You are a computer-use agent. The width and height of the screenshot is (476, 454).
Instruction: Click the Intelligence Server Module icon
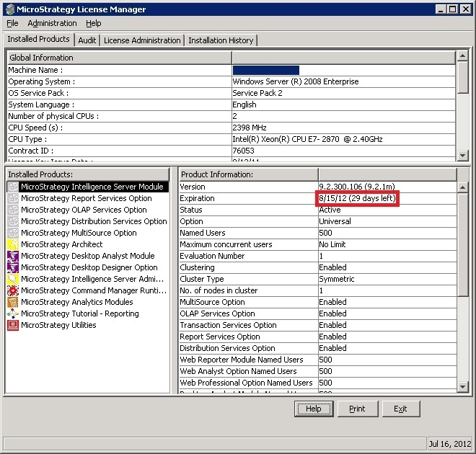pyautogui.click(x=13, y=187)
